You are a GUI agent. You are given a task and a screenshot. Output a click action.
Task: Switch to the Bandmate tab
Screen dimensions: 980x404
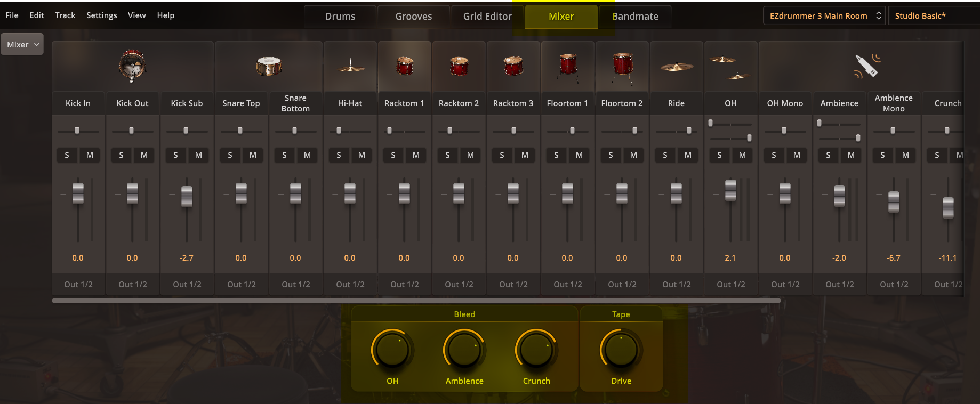[x=635, y=17]
